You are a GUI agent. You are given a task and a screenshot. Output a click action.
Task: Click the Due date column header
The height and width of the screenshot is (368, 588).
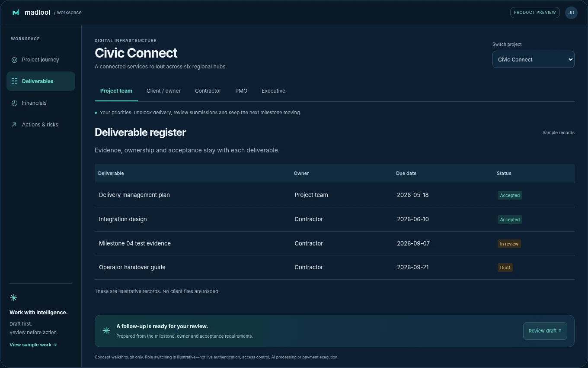click(406, 173)
